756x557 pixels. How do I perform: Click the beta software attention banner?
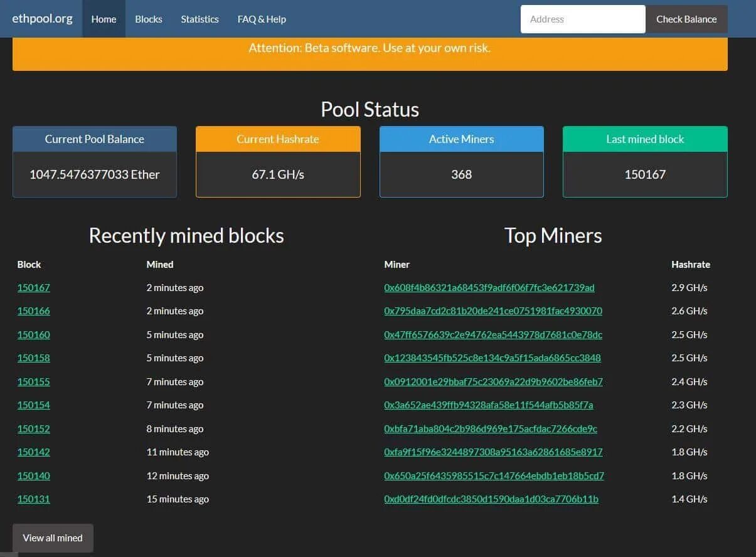(x=370, y=54)
